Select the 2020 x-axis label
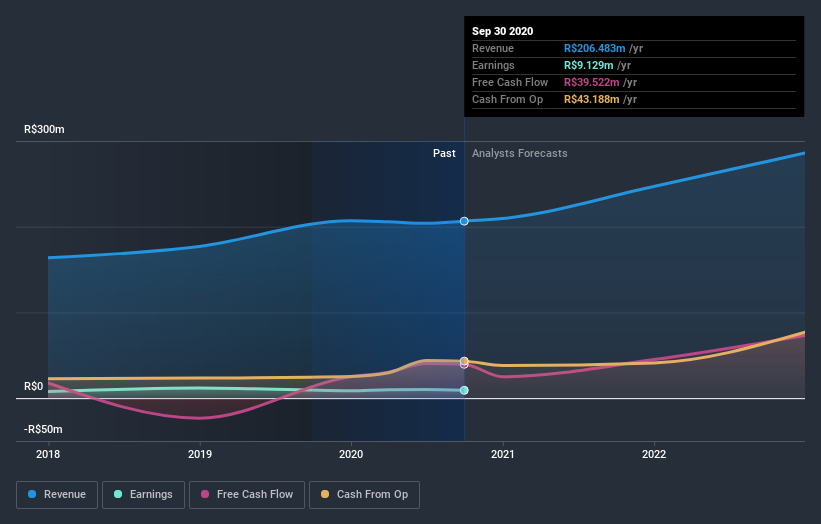The image size is (821, 524). tap(351, 454)
